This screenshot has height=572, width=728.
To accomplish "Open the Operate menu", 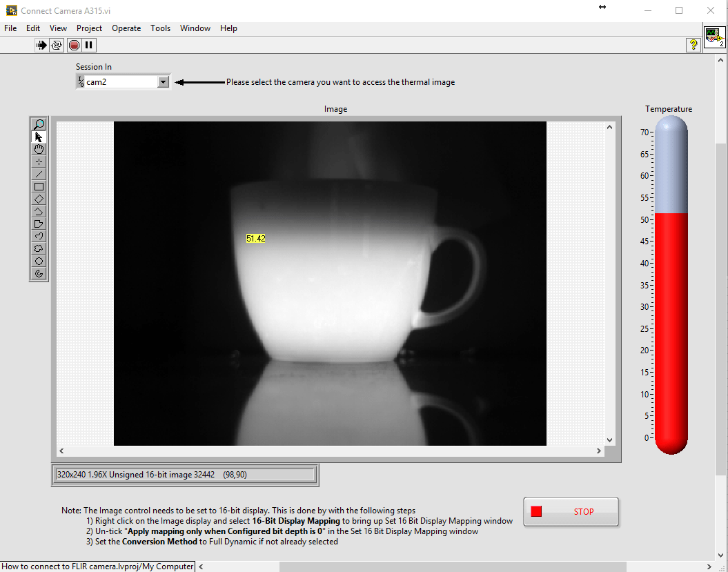I will click(x=126, y=28).
